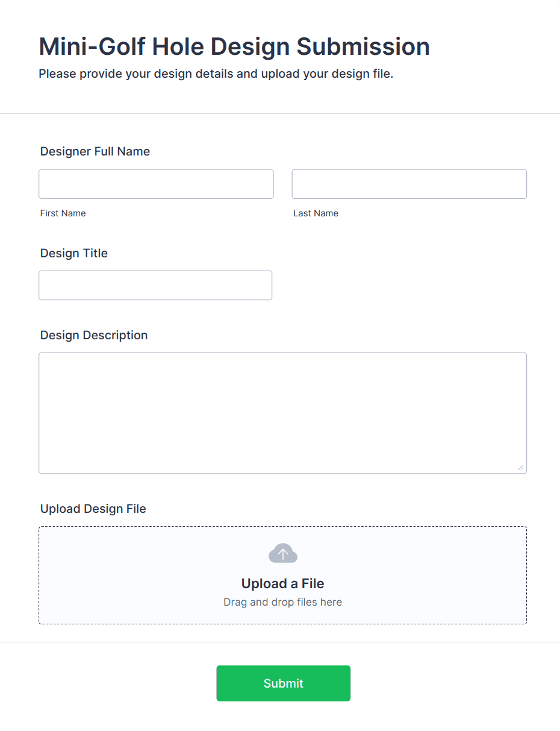Viewport: 560px width, 731px height.
Task: Click the "Upload Design File" label
Action: click(93, 509)
